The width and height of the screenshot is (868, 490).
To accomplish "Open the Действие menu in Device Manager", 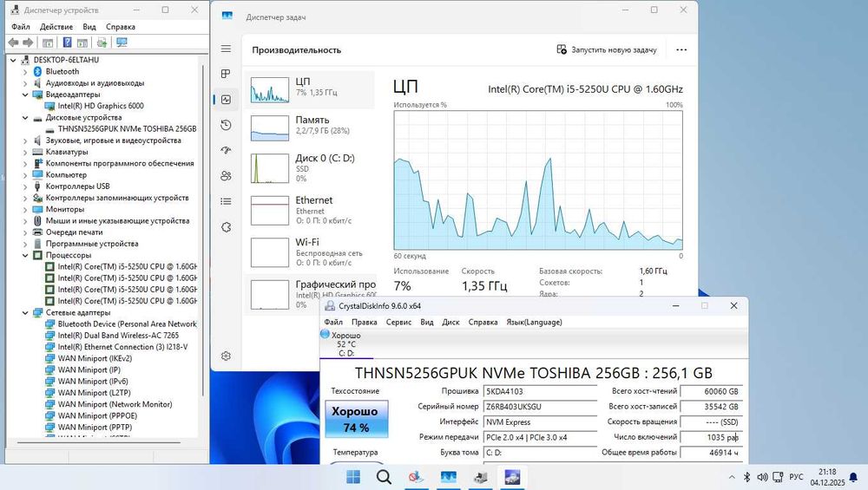I will pos(56,27).
